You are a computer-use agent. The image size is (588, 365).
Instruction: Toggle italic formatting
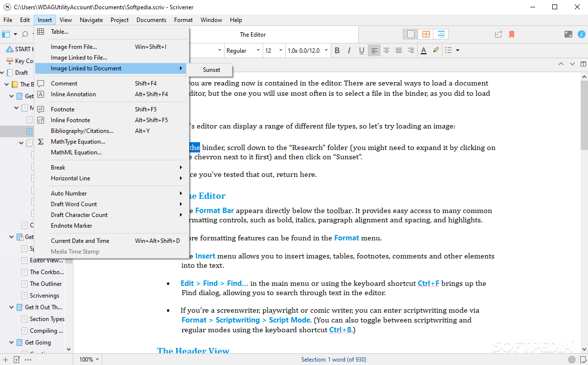tap(349, 50)
